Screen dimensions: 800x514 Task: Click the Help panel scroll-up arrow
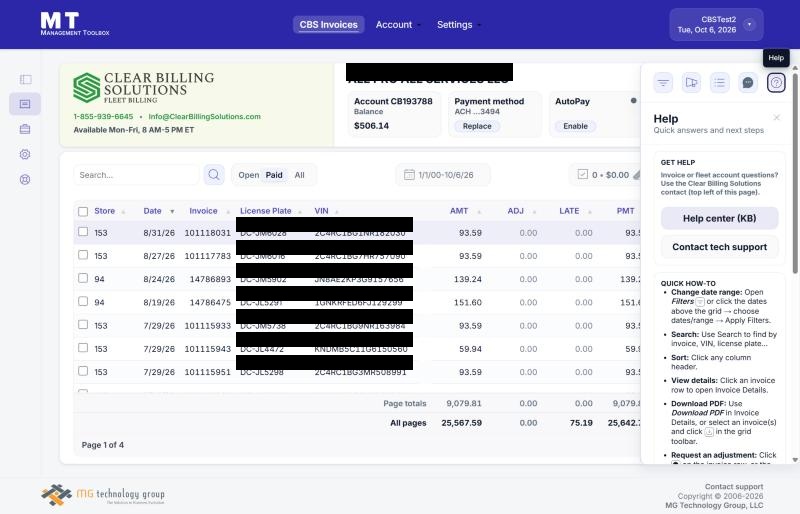(x=795, y=68)
